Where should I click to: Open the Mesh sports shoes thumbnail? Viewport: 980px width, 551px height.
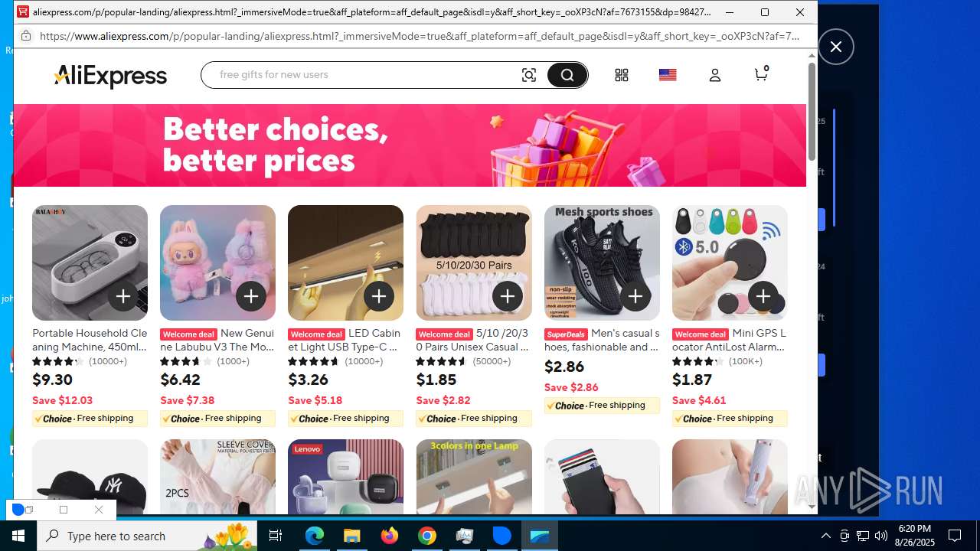point(602,262)
